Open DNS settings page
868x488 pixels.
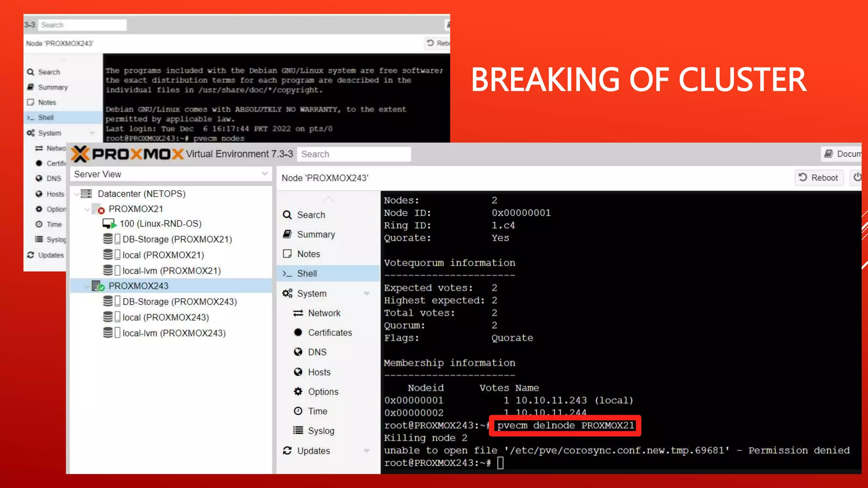pyautogui.click(x=328, y=352)
